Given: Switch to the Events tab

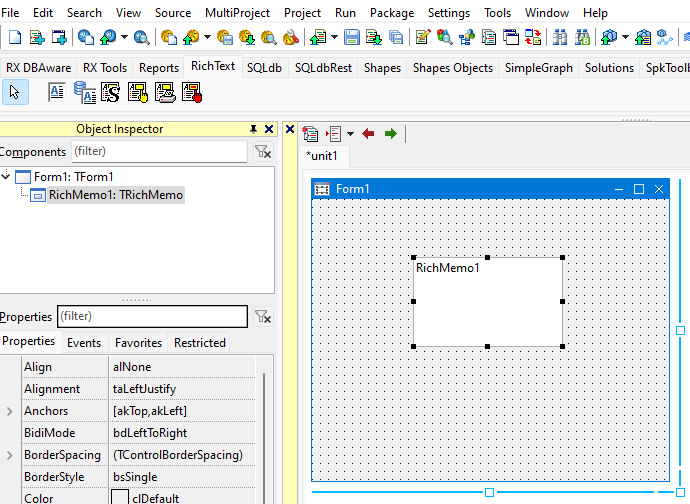Looking at the screenshot, I should (84, 343).
